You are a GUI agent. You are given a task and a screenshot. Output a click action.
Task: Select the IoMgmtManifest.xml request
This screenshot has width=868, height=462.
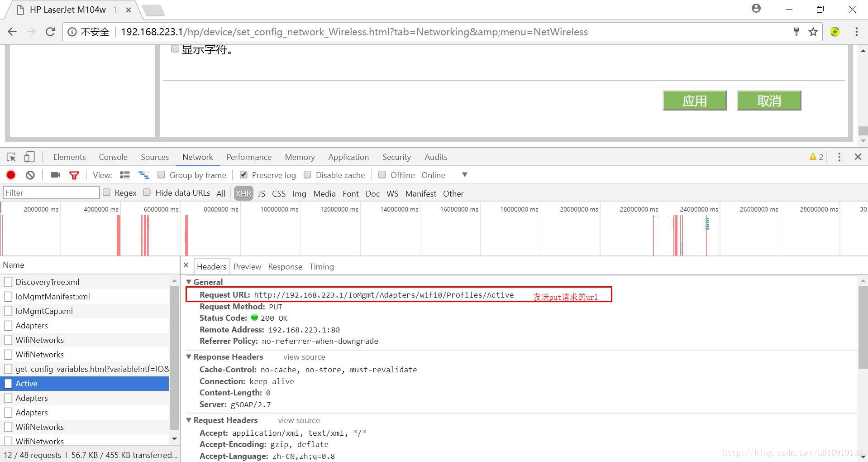[85, 296]
